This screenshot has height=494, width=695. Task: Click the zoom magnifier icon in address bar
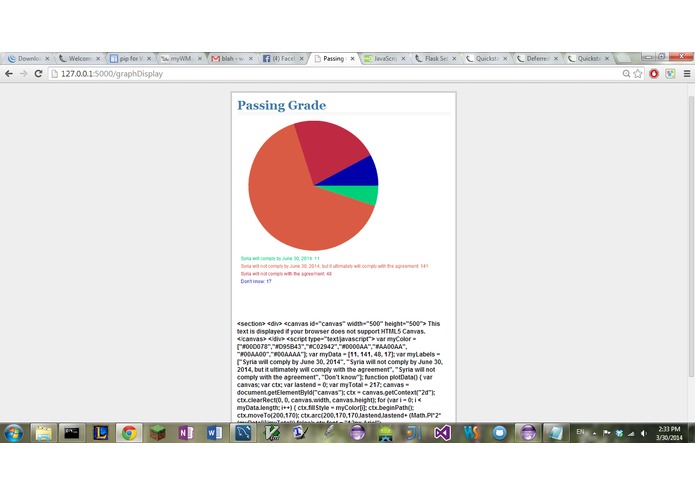click(626, 74)
